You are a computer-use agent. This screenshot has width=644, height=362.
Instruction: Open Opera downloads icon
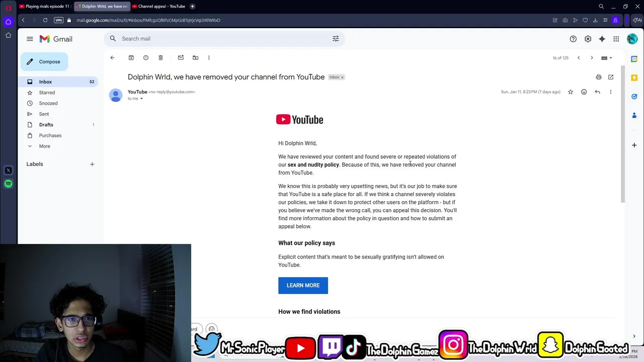(x=595, y=20)
